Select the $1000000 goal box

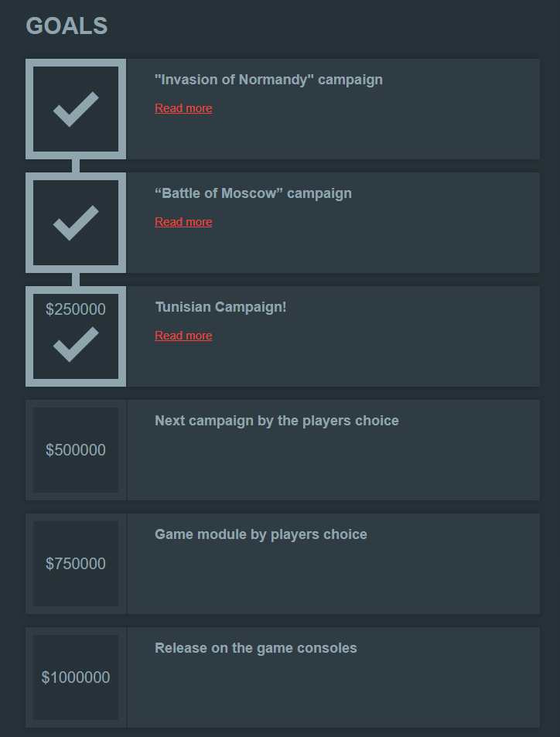pos(76,677)
